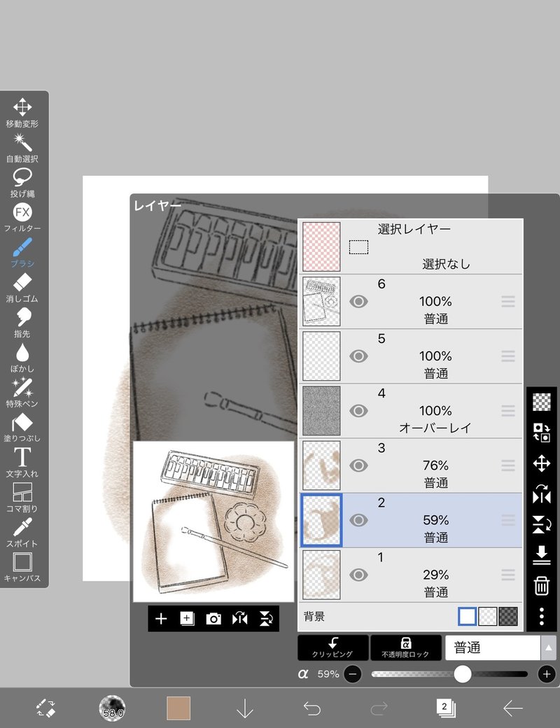Select the 塗りつぶし bucket fill tool

click(x=22, y=428)
